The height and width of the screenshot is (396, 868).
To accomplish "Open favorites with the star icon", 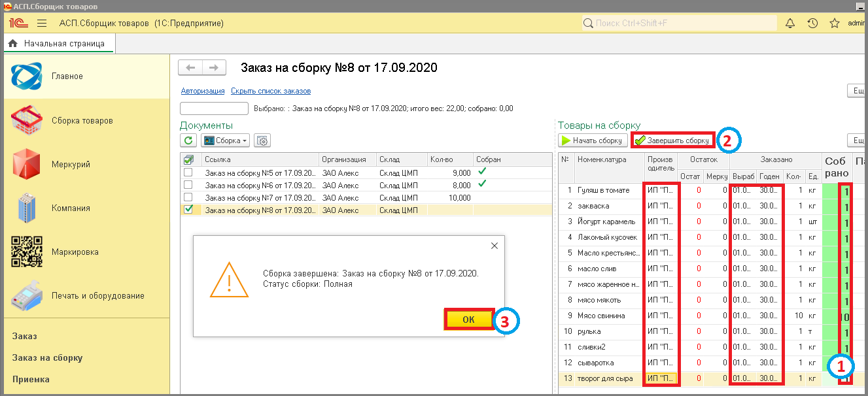I will pyautogui.click(x=835, y=24).
